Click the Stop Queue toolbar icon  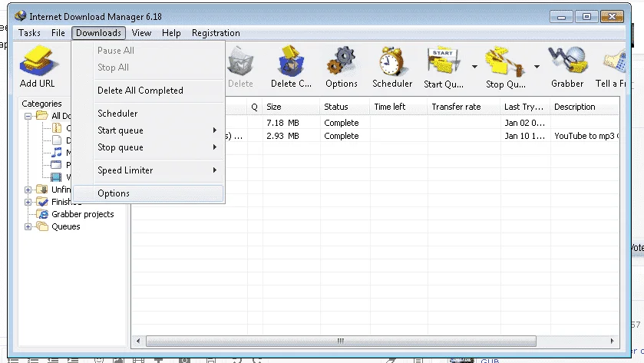tap(505, 62)
